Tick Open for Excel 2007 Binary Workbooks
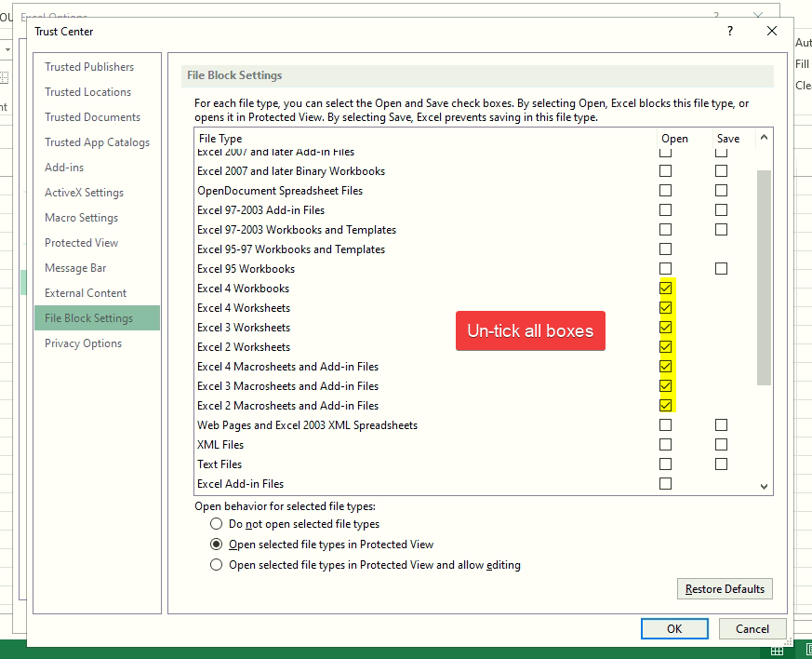Screen dimensions: 812x659 [665, 171]
